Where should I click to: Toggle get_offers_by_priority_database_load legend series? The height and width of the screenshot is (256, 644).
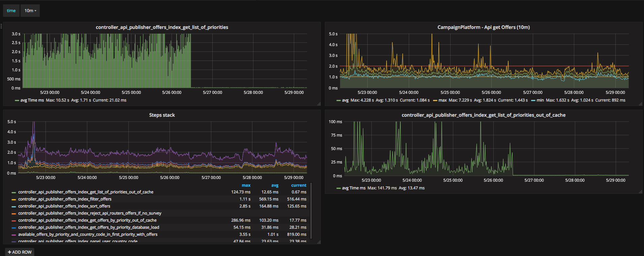pyautogui.click(x=89, y=227)
